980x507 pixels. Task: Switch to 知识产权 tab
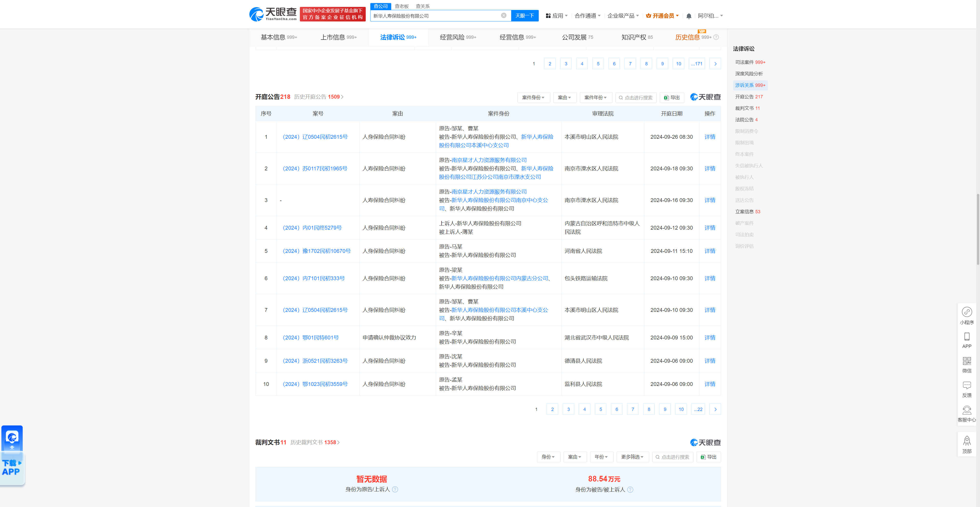[x=637, y=37]
